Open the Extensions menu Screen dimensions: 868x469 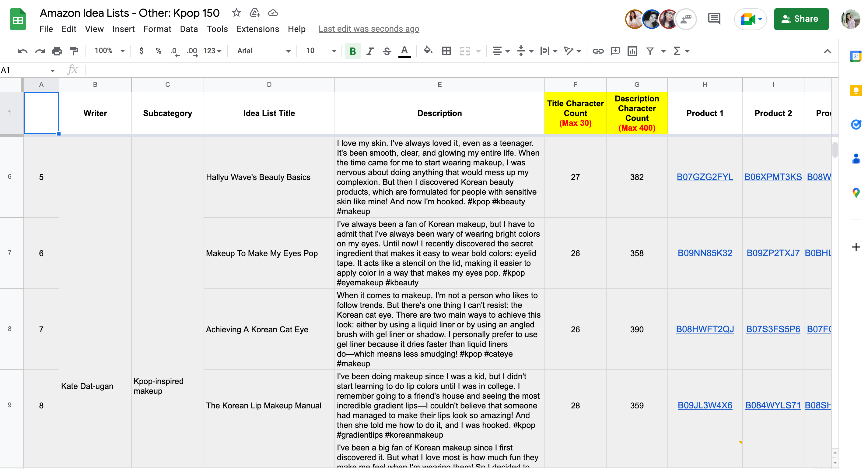click(x=257, y=29)
